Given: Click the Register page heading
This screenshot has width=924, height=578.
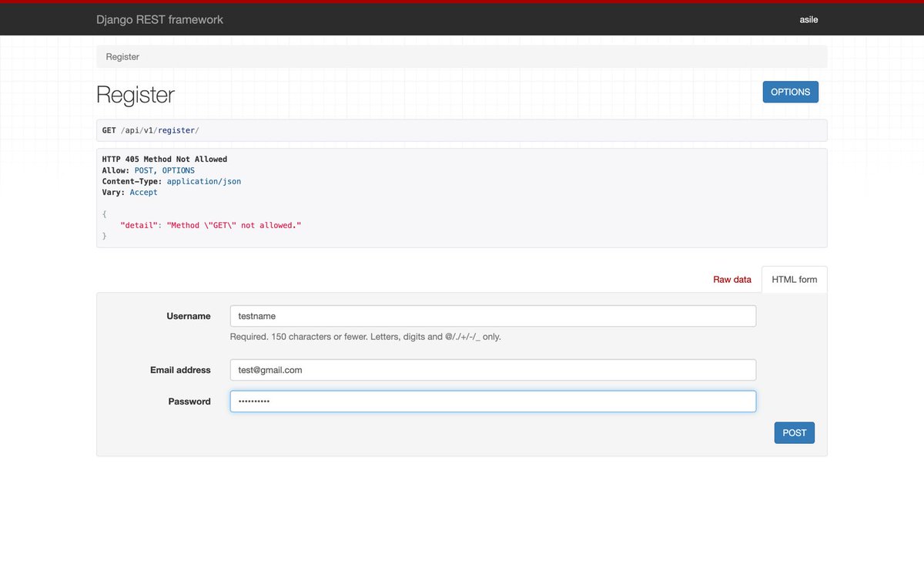Looking at the screenshot, I should [136, 95].
